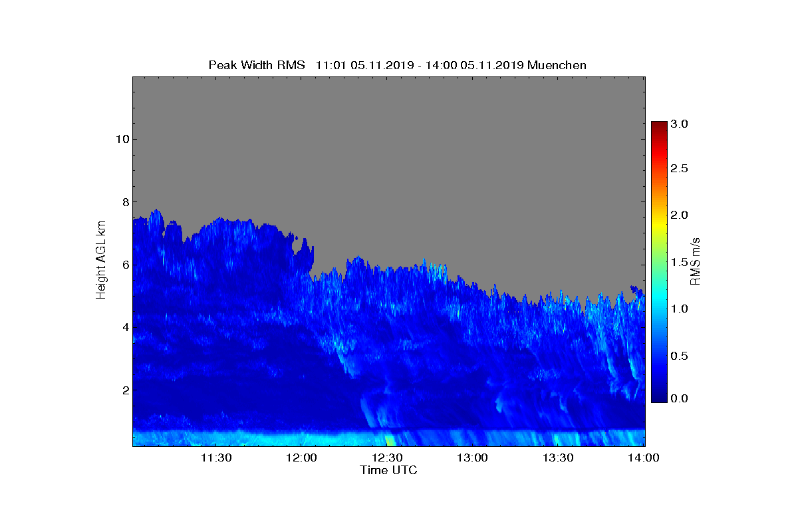Click the height tick label 6
The height and width of the screenshot is (532, 798).
124,265
